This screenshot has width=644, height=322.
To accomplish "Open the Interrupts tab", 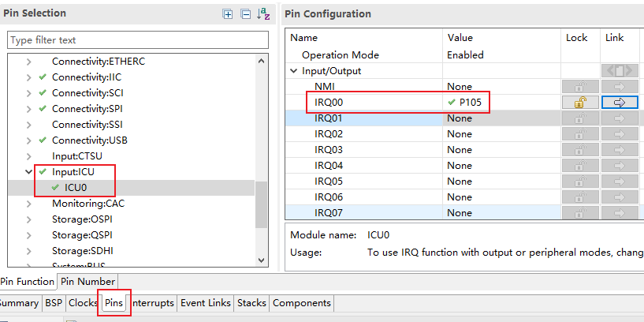I will pos(152,303).
